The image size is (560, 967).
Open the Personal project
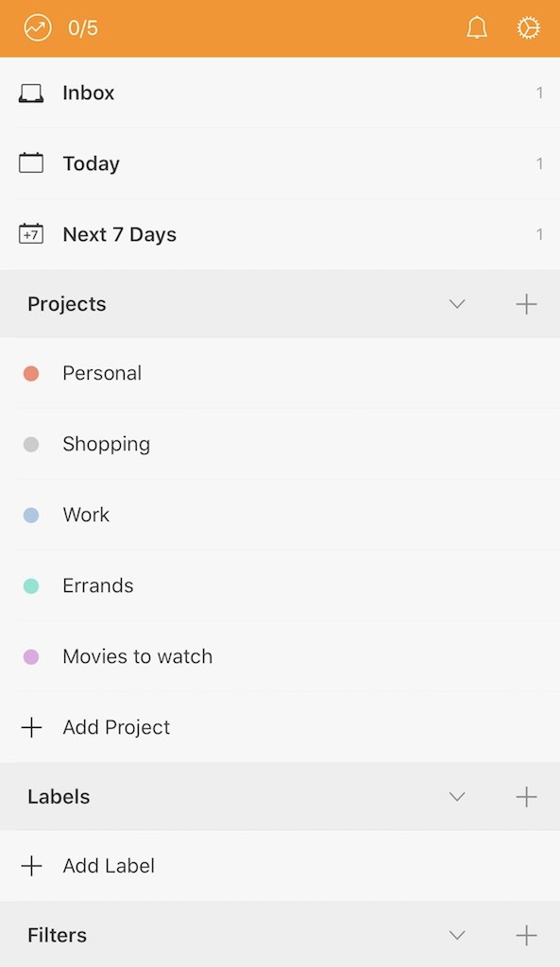102,373
